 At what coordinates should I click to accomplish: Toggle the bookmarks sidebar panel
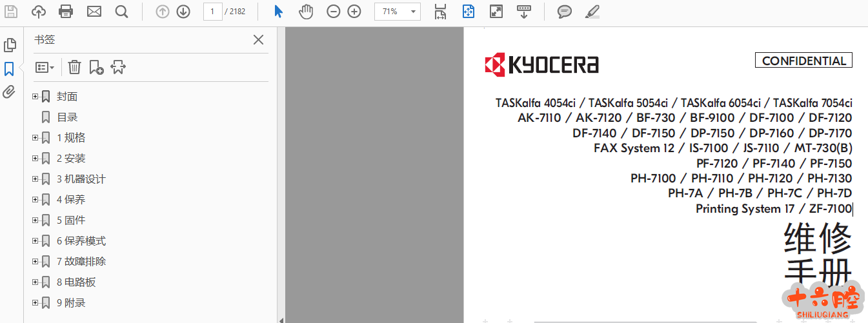[9, 68]
